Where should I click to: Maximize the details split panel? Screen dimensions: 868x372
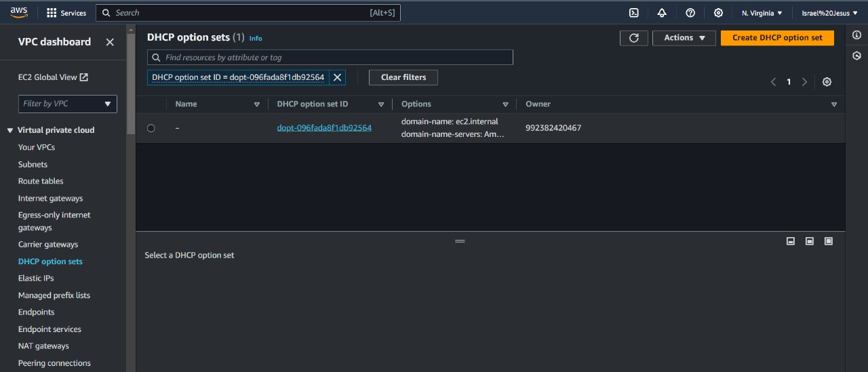[x=828, y=241]
